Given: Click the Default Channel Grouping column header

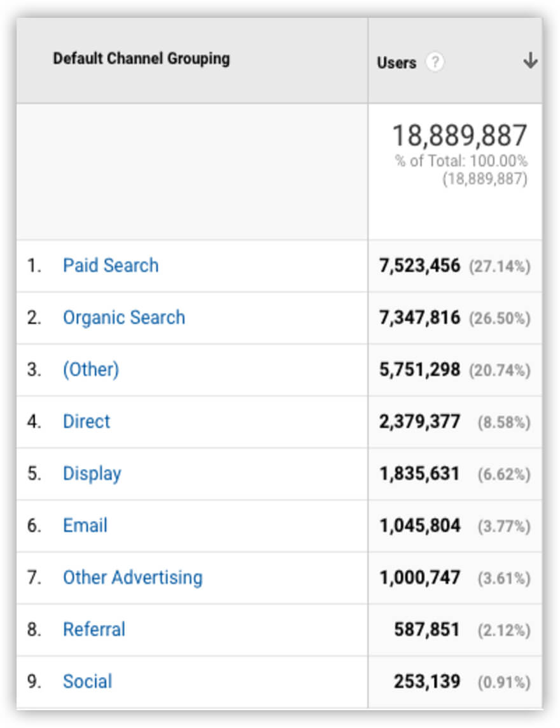Looking at the screenshot, I should pos(141,59).
